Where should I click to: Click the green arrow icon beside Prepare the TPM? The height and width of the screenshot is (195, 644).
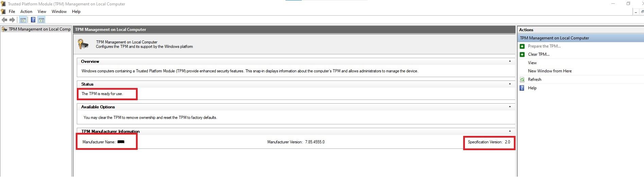pos(522,46)
